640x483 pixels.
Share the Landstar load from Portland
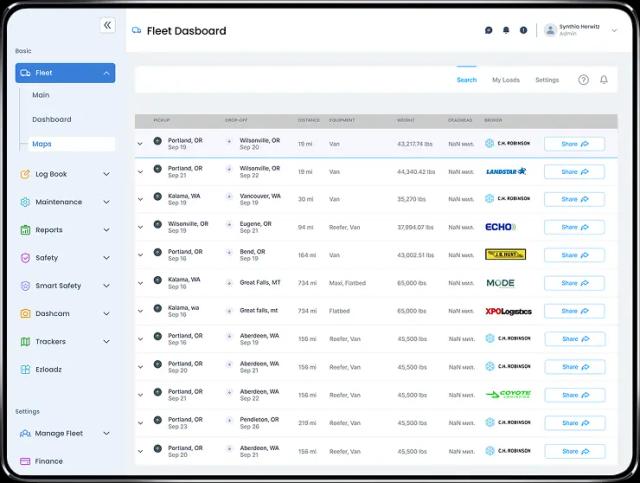(574, 172)
